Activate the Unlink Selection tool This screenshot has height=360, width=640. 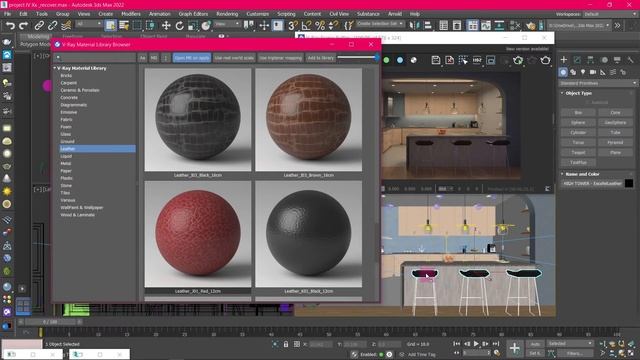pyautogui.click(x=52, y=26)
